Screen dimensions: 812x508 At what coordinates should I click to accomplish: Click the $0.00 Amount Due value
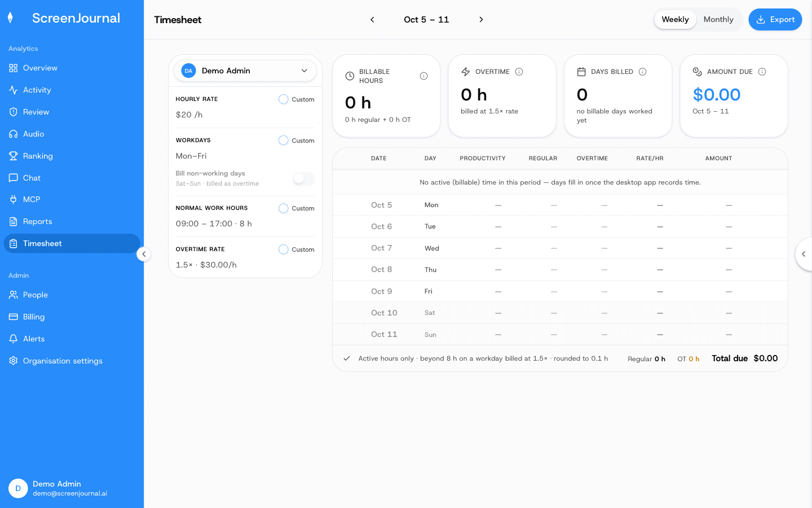coord(716,95)
